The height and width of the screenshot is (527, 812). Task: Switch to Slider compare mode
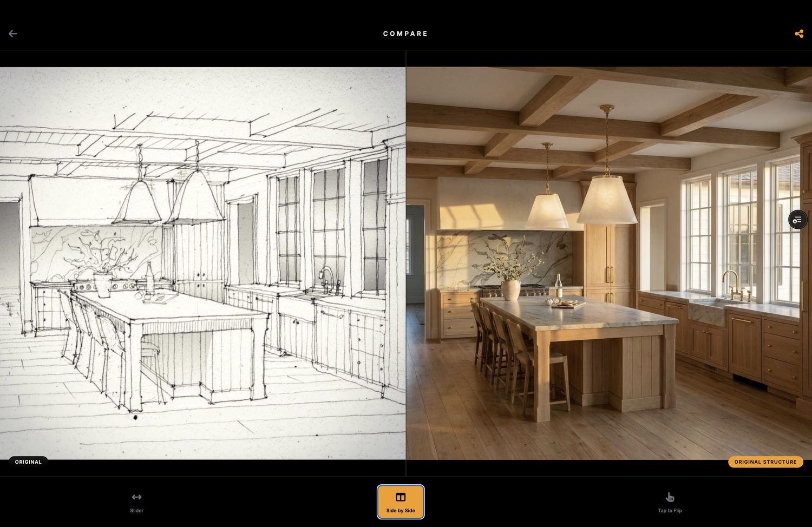[136, 502]
